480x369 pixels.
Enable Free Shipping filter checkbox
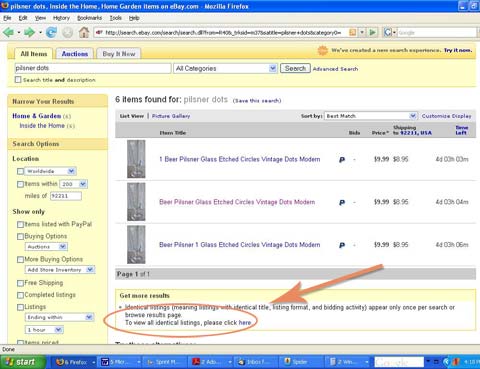coord(20,283)
